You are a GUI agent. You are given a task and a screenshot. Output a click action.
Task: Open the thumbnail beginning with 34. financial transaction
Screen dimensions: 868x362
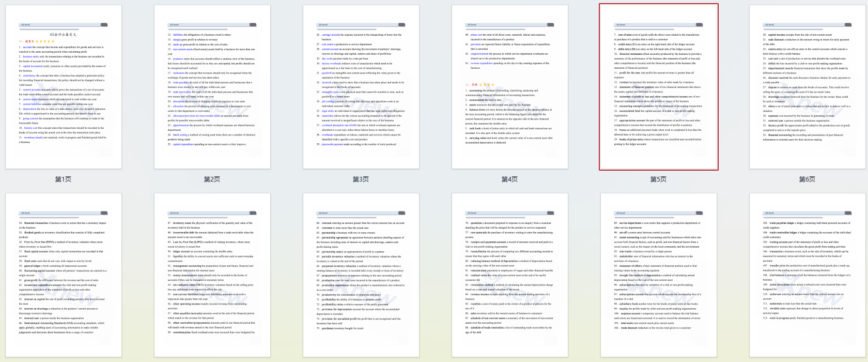pos(64,275)
